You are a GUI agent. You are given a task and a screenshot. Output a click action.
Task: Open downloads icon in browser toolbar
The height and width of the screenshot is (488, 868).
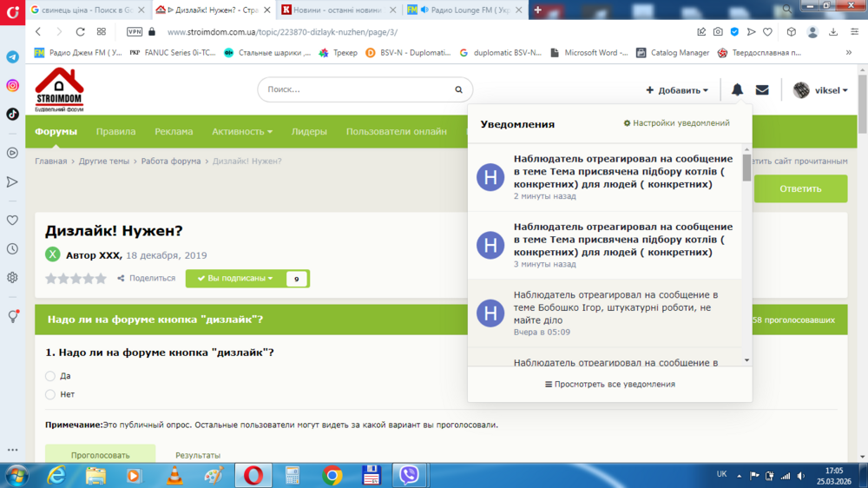tap(833, 32)
